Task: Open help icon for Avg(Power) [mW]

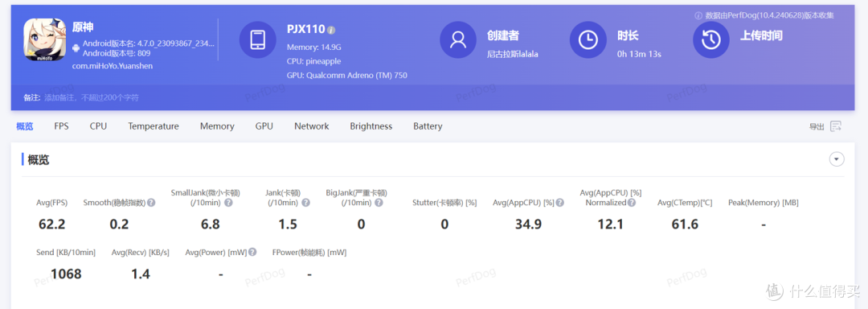Action: (x=252, y=252)
